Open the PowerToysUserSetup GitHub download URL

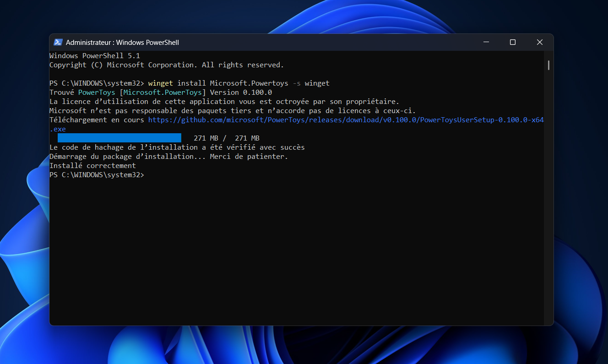click(x=297, y=124)
